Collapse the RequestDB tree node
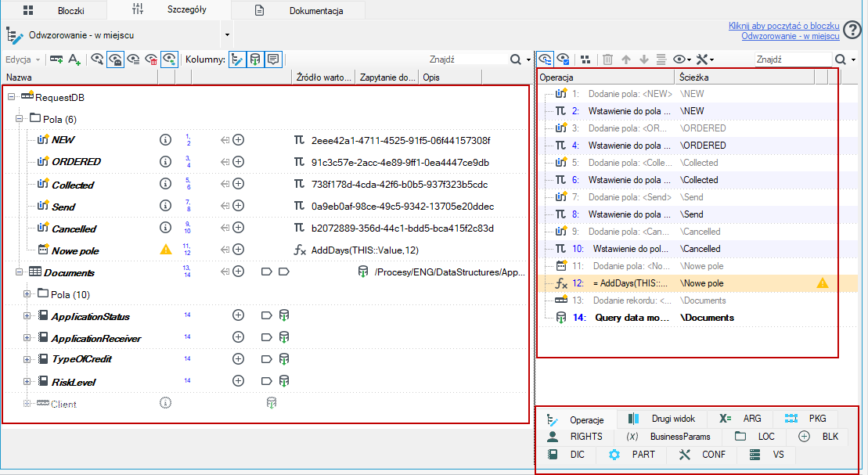Viewport: 868px width, 475px height. pyautogui.click(x=11, y=97)
